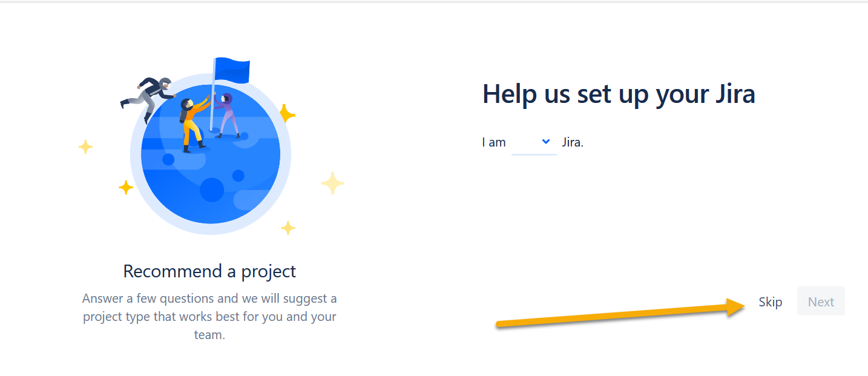Open the 'I am' dropdown chevron
Viewport: 868px width, 376px height.
pyautogui.click(x=546, y=142)
